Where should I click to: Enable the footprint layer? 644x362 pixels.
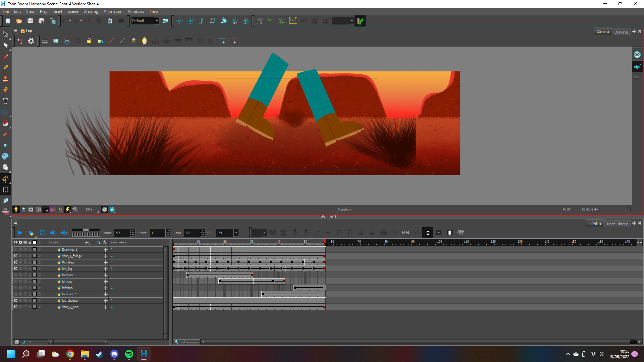point(15,275)
